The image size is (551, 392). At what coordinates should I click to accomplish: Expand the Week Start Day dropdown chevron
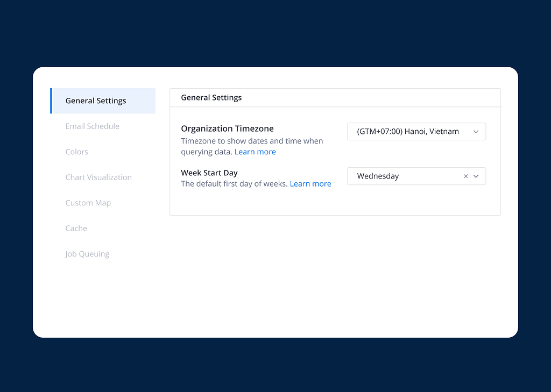point(476,176)
